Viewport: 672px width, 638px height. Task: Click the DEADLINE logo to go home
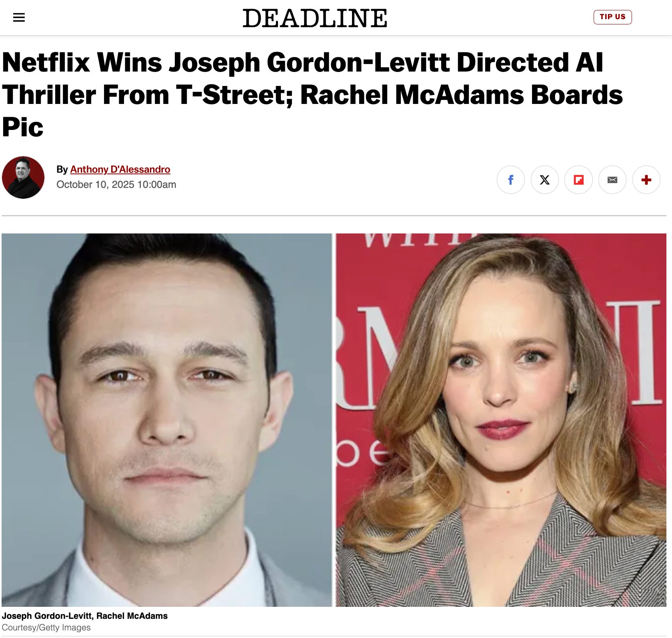pyautogui.click(x=315, y=18)
